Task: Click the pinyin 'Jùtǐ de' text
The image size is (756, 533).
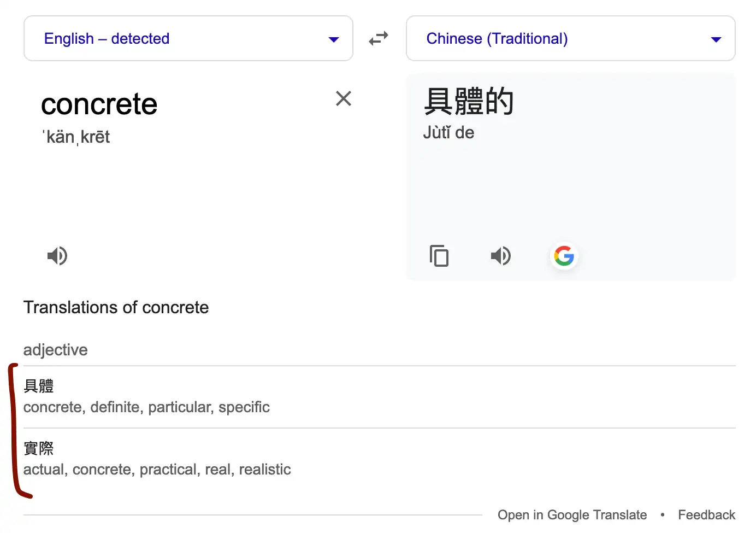Action: tap(448, 132)
